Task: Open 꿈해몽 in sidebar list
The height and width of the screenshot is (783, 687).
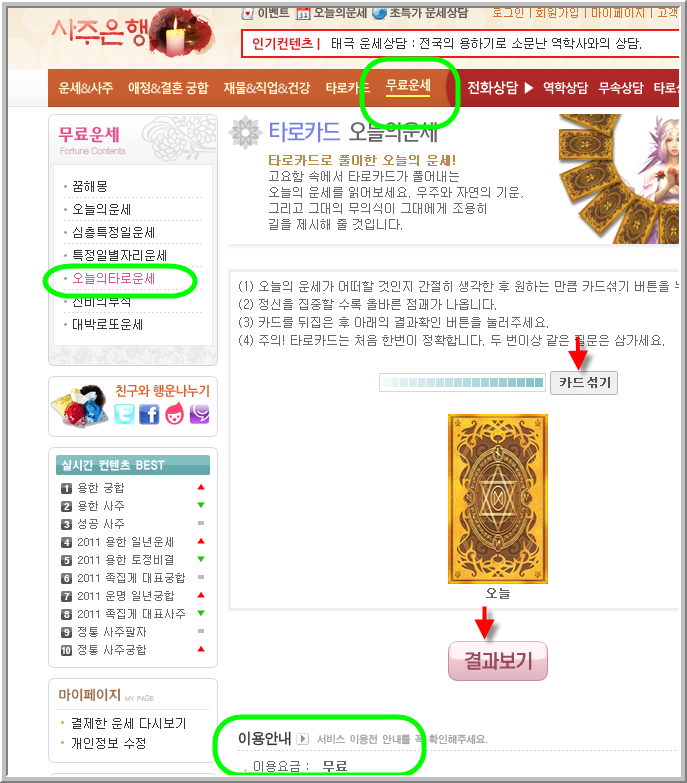Action: tap(90, 186)
